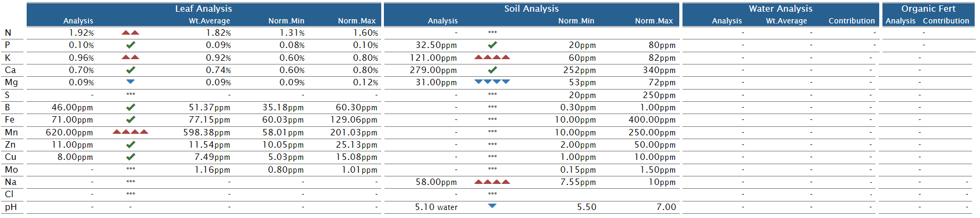The height and width of the screenshot is (218, 980).
Task: Click the Norm.Max column under Soil Analysis
Action: click(654, 21)
